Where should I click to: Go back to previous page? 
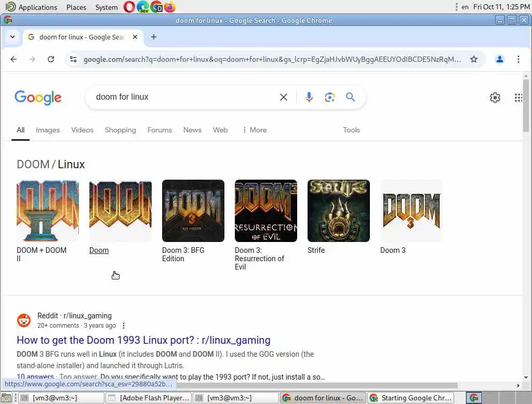(x=14, y=59)
